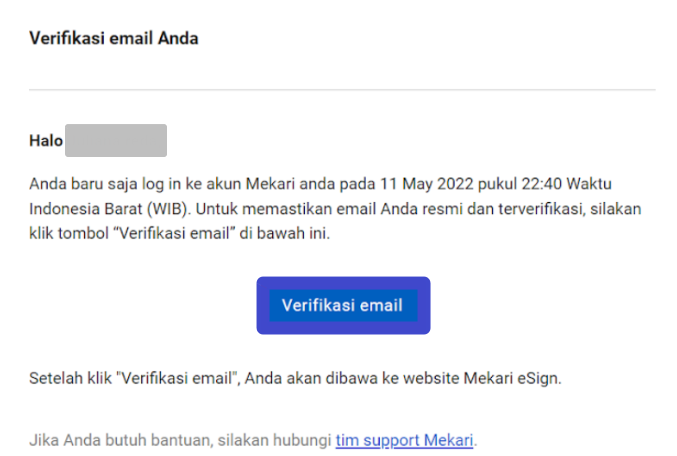This screenshot has width=677, height=456.
Task: Click the text Mekari eSign
Action: tap(526, 380)
